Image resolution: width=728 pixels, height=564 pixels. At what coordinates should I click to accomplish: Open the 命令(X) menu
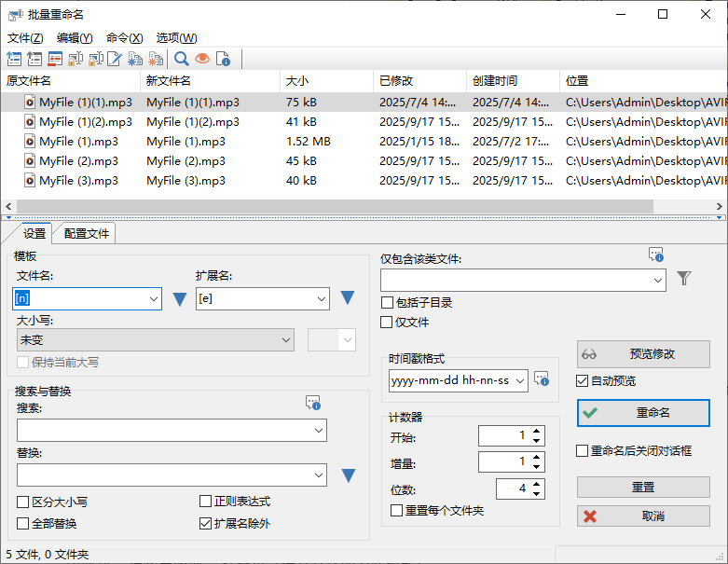124,38
